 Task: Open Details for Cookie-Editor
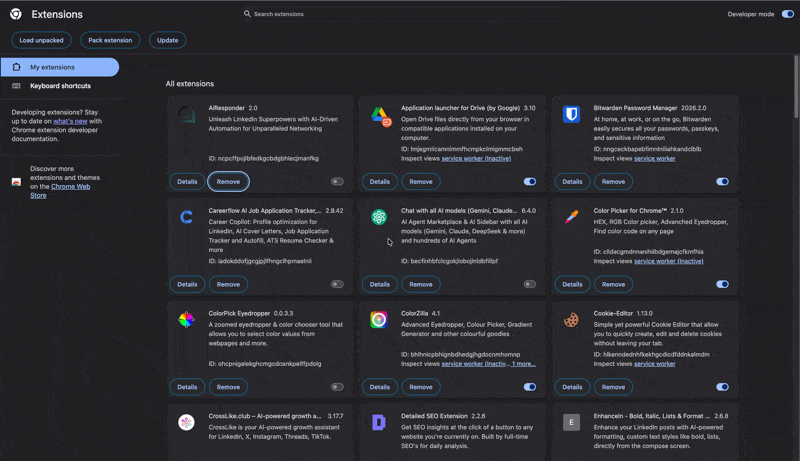point(572,387)
